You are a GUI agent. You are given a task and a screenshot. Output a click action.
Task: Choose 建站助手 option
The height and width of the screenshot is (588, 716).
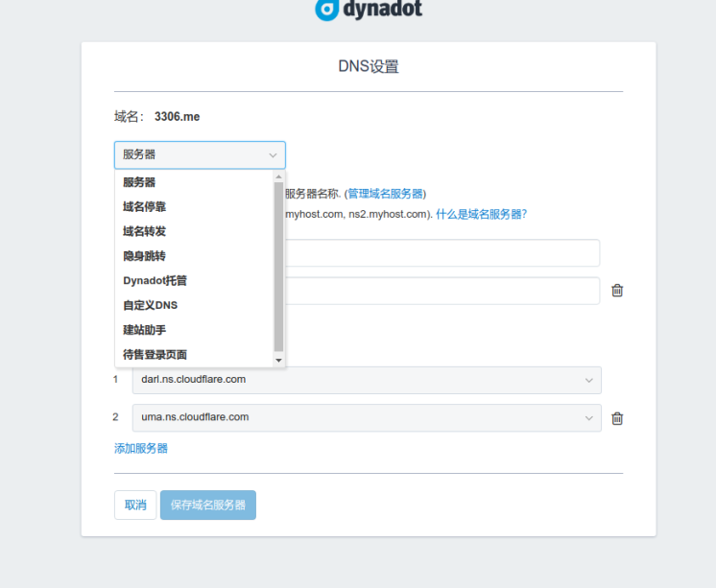coord(144,330)
